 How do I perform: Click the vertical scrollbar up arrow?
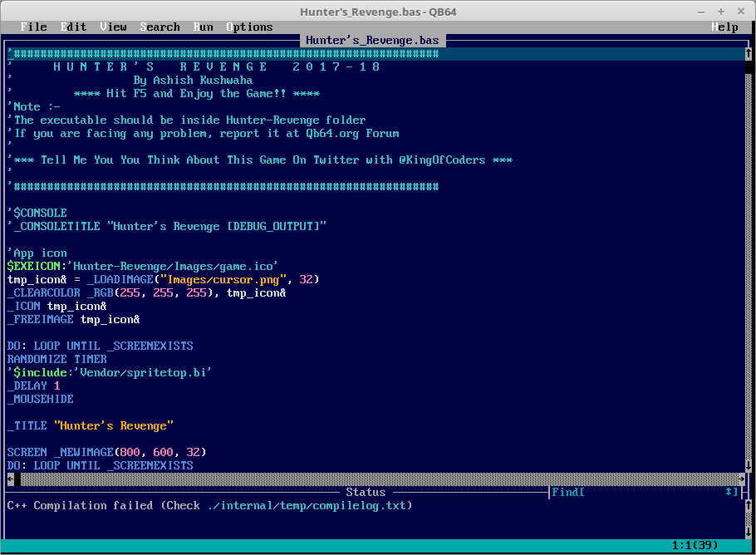pos(748,54)
